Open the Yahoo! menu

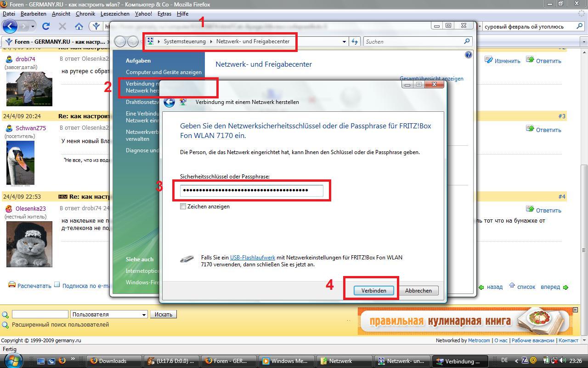coord(143,14)
